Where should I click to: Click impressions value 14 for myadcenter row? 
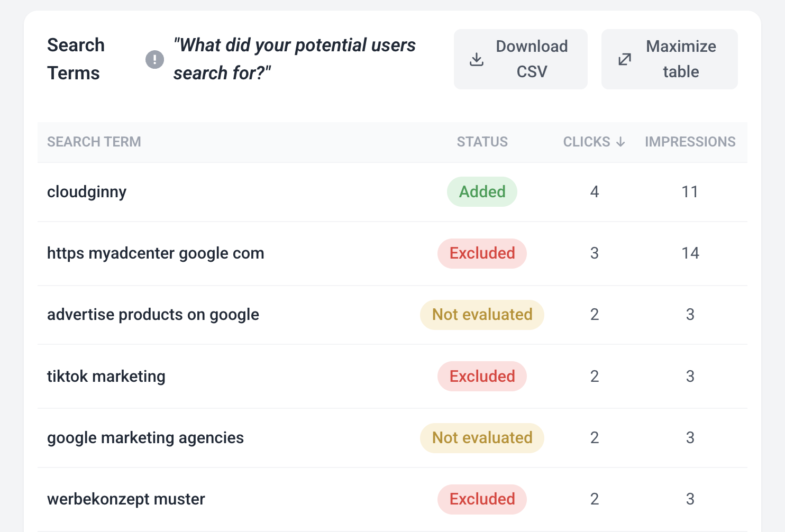(690, 253)
